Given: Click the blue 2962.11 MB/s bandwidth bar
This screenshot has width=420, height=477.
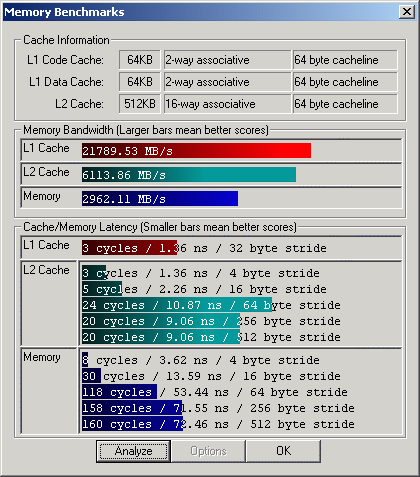Looking at the screenshot, I should 160,199.
